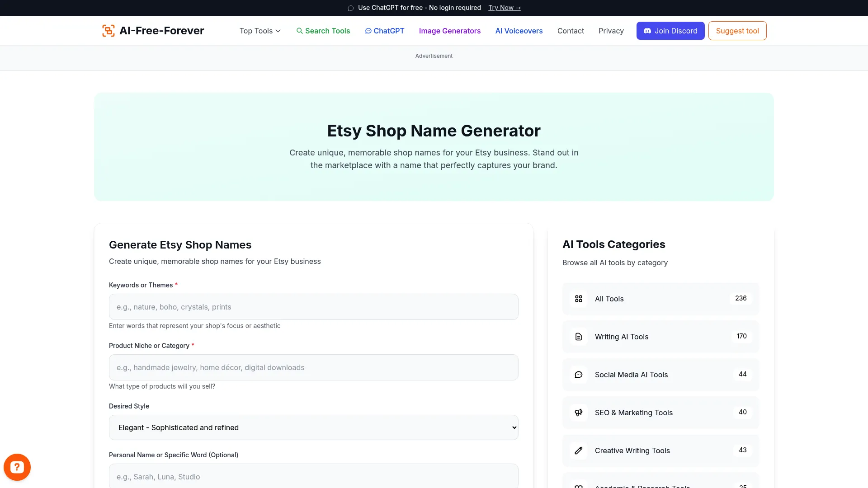
Task: Click the SEO & Marketing megaphone icon
Action: click(x=579, y=413)
